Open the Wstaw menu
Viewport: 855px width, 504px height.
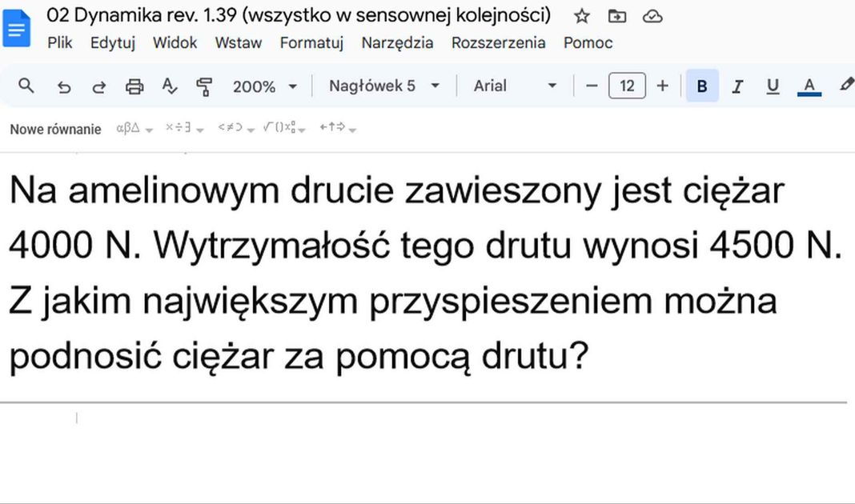click(x=238, y=43)
